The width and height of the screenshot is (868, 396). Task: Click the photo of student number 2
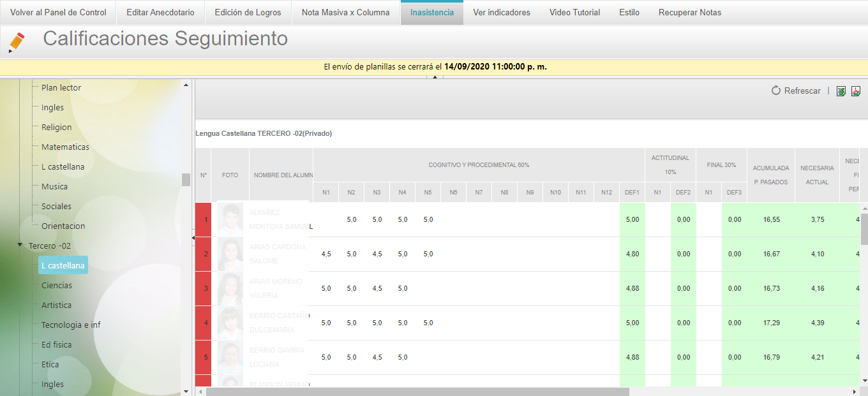(x=230, y=254)
